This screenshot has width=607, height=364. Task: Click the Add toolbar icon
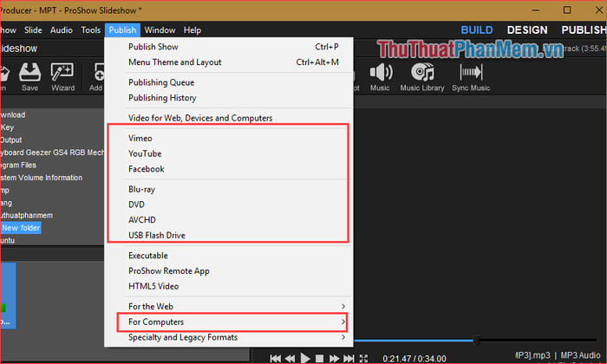point(96,77)
